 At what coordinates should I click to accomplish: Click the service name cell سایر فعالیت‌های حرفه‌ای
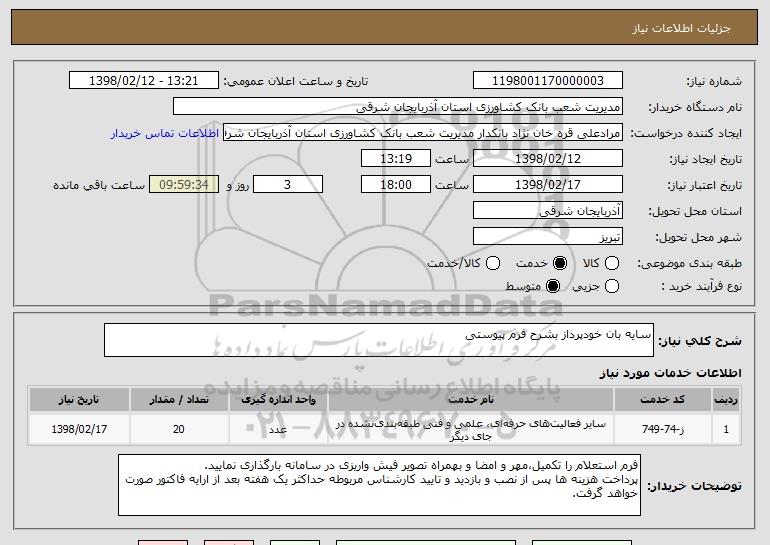point(470,429)
